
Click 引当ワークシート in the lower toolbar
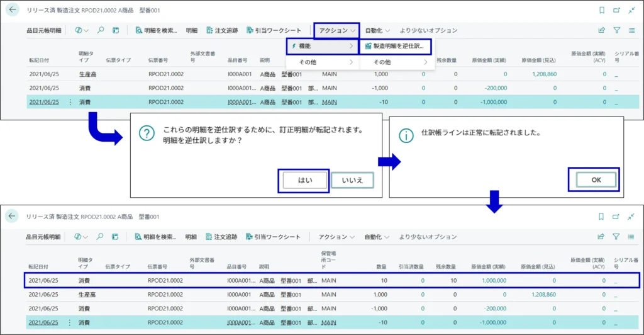click(x=273, y=237)
